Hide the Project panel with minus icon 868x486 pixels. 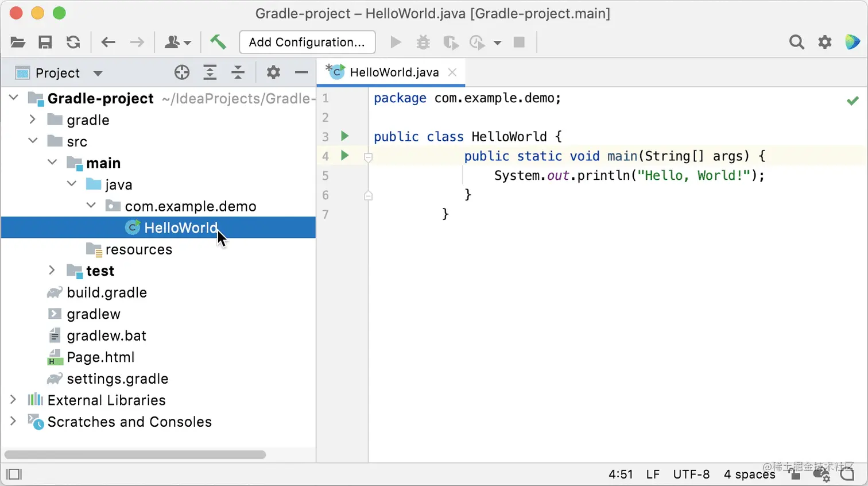[301, 72]
